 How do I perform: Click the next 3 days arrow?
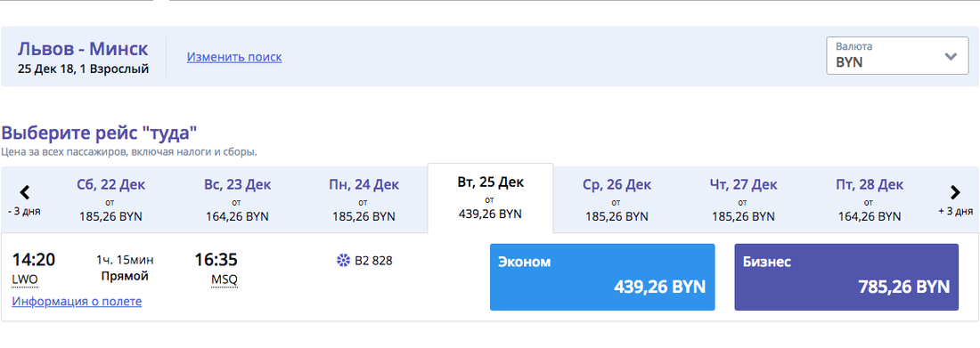click(x=955, y=192)
